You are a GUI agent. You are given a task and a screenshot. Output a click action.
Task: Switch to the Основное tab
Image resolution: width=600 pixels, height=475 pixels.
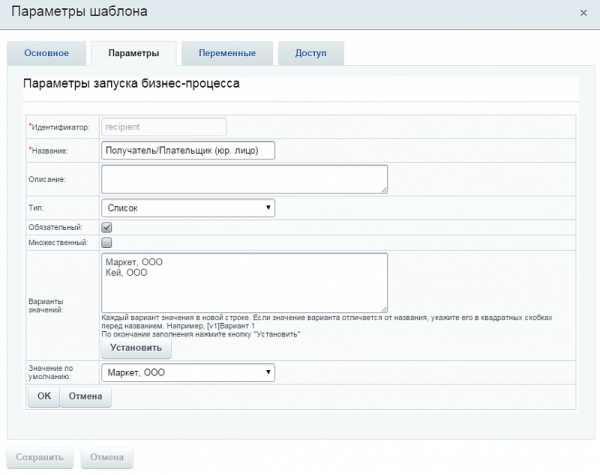pyautogui.click(x=45, y=53)
